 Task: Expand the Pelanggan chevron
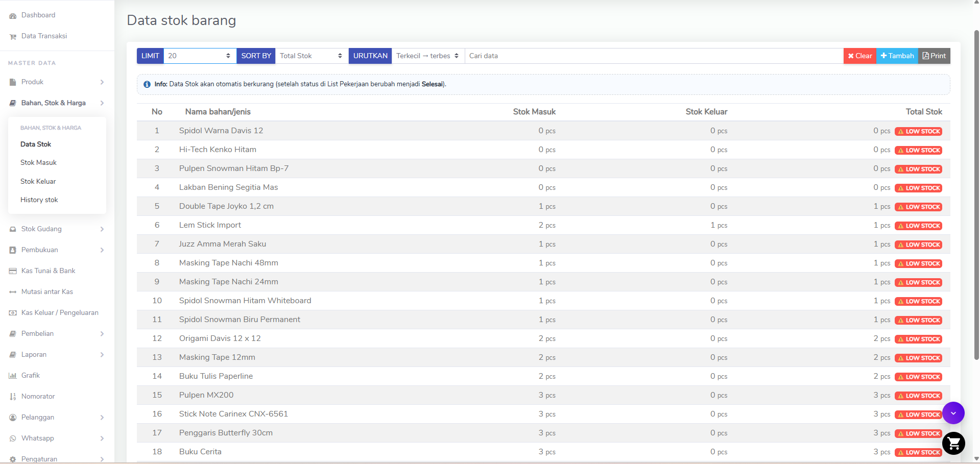click(102, 418)
